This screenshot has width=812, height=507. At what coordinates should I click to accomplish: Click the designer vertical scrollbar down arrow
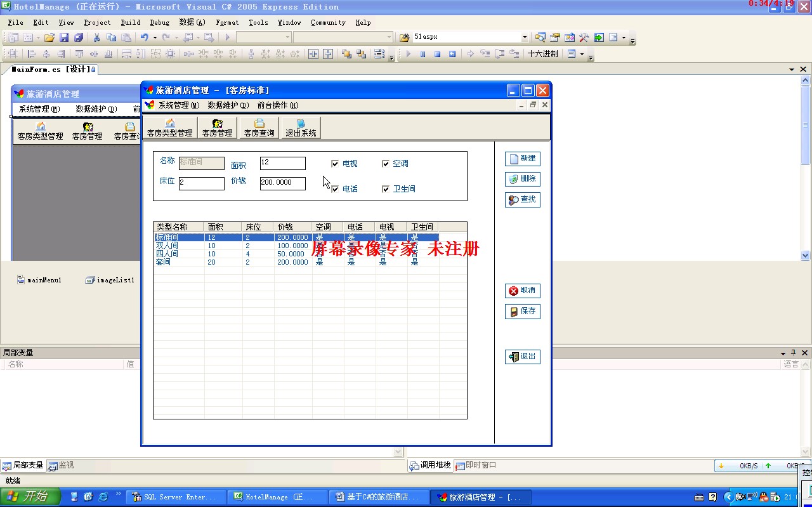806,256
